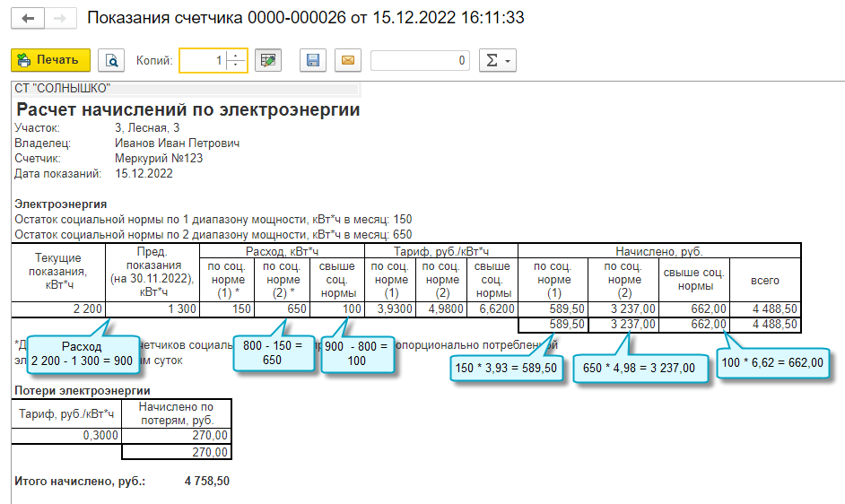Click the Итого начислено, руб. label

point(80,481)
